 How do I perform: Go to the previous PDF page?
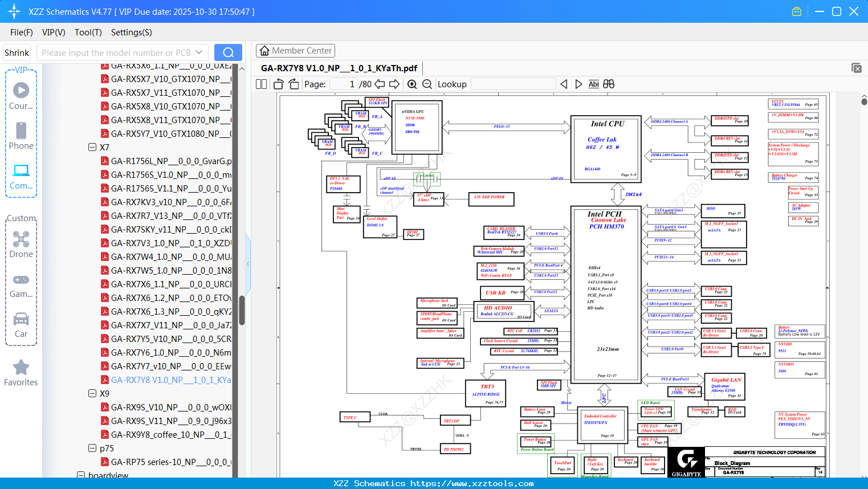(x=380, y=84)
